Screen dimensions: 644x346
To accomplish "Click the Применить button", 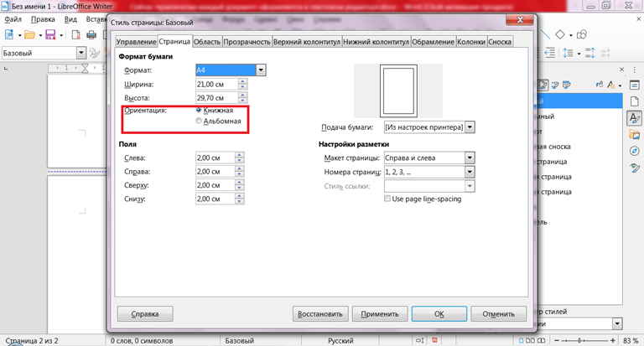I will 380,314.
